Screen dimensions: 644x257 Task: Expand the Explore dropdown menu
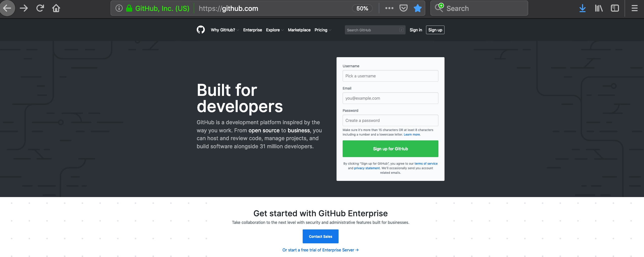coord(275,30)
